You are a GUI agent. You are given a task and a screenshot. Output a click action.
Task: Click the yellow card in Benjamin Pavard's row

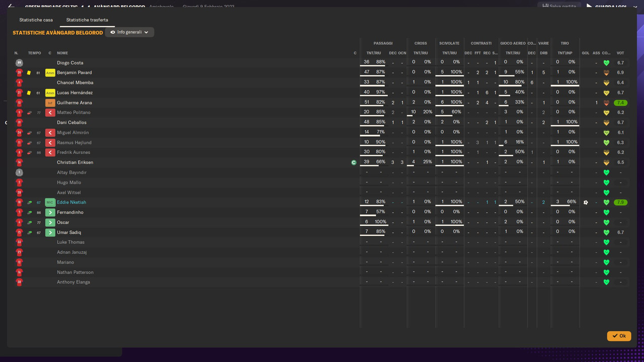[29, 73]
